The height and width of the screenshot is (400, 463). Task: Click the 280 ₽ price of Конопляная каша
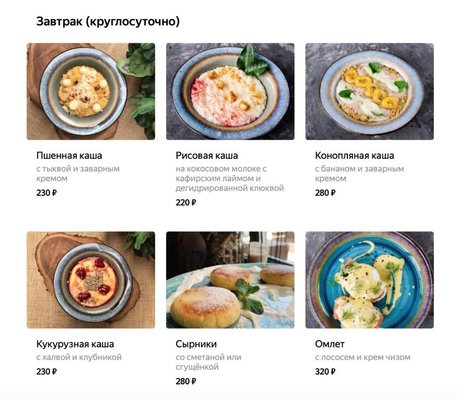(x=325, y=193)
